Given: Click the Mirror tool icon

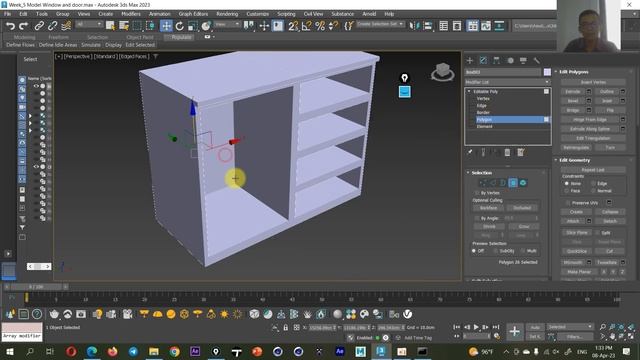Looking at the screenshot, I should 414,26.
